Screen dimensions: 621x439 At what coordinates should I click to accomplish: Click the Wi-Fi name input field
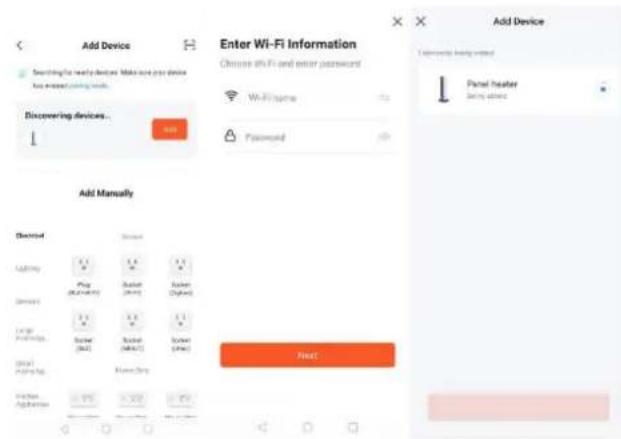click(308, 97)
